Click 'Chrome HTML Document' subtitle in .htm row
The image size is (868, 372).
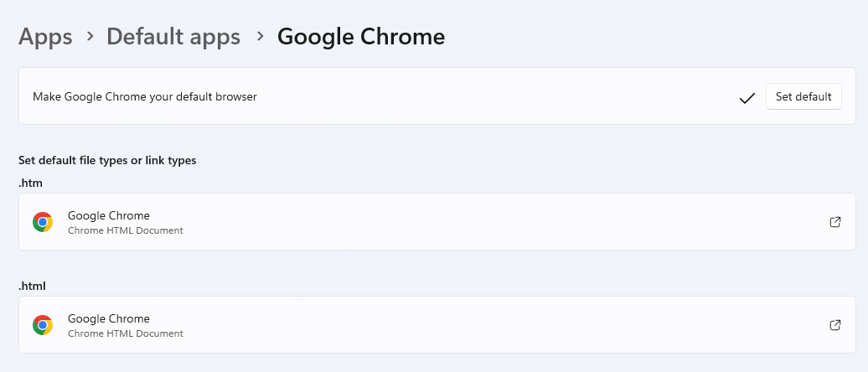(126, 230)
